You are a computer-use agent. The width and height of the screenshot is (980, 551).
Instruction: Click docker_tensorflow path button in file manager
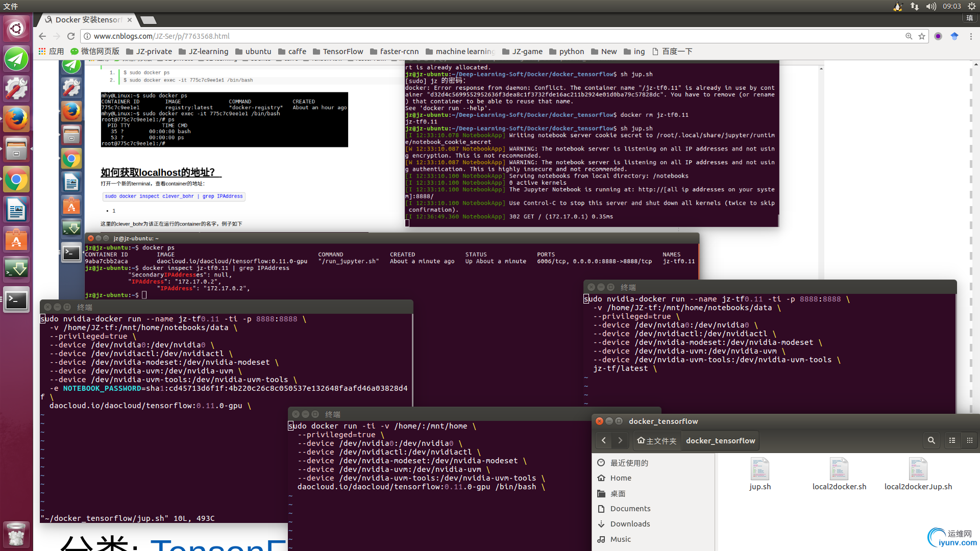click(x=720, y=441)
